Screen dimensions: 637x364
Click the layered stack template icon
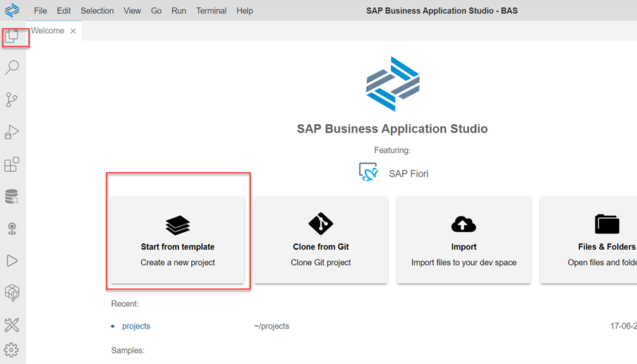[178, 225]
